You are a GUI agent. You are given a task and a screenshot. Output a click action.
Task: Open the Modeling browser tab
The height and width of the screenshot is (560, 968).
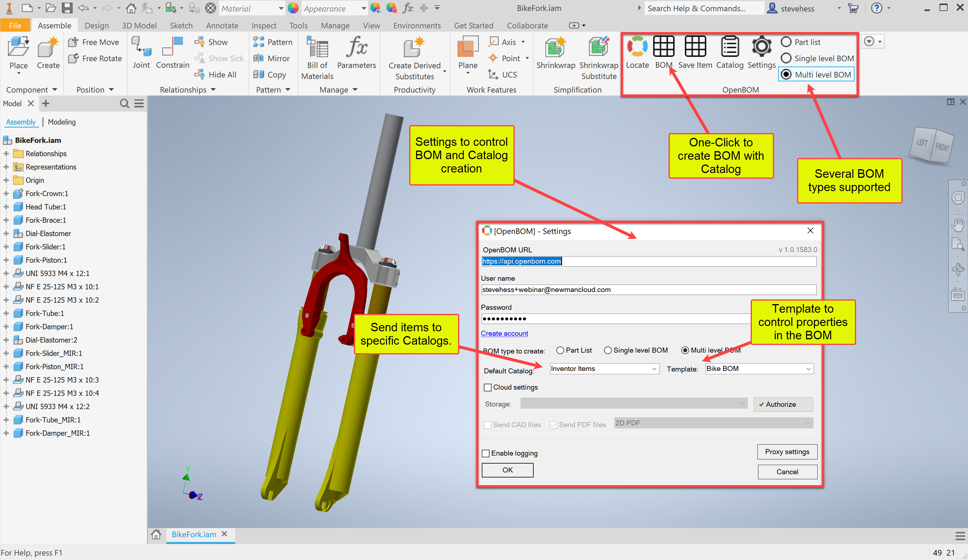click(x=62, y=122)
